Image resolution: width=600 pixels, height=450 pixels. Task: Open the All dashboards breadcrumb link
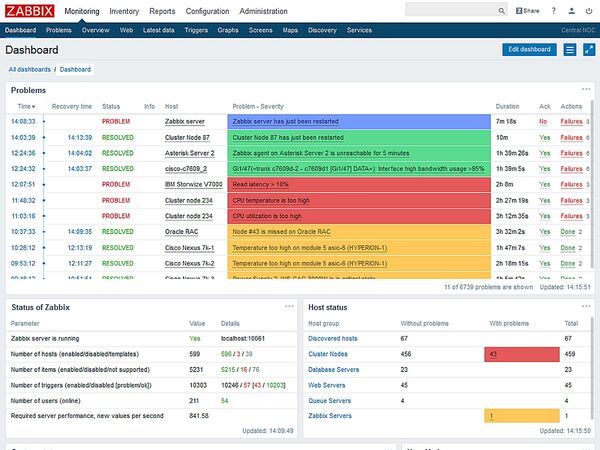[29, 70]
